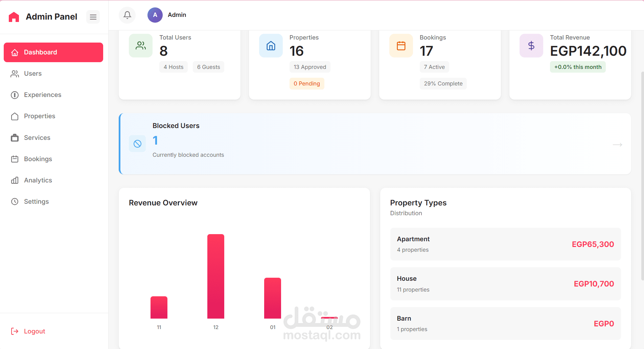Select the Barn property type row
The height and width of the screenshot is (349, 644).
(x=505, y=323)
